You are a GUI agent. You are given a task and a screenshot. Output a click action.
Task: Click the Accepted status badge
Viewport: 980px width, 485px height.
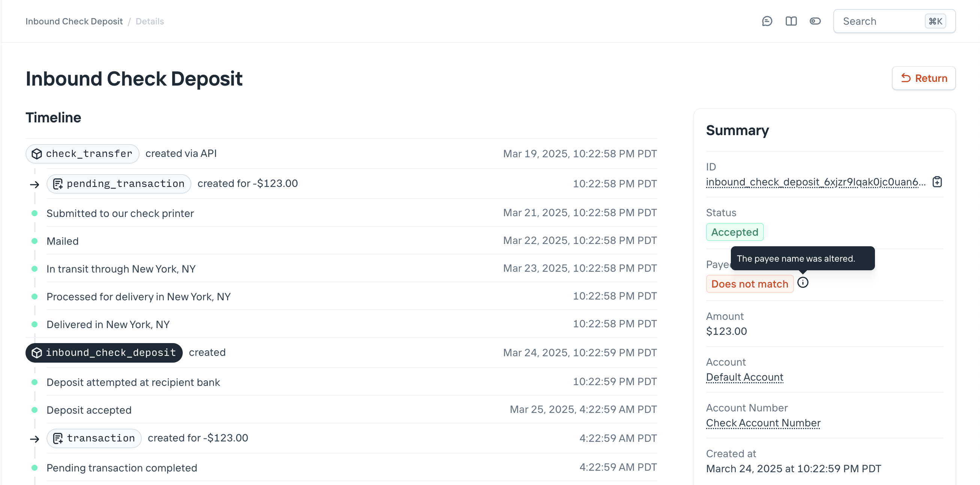click(x=734, y=232)
